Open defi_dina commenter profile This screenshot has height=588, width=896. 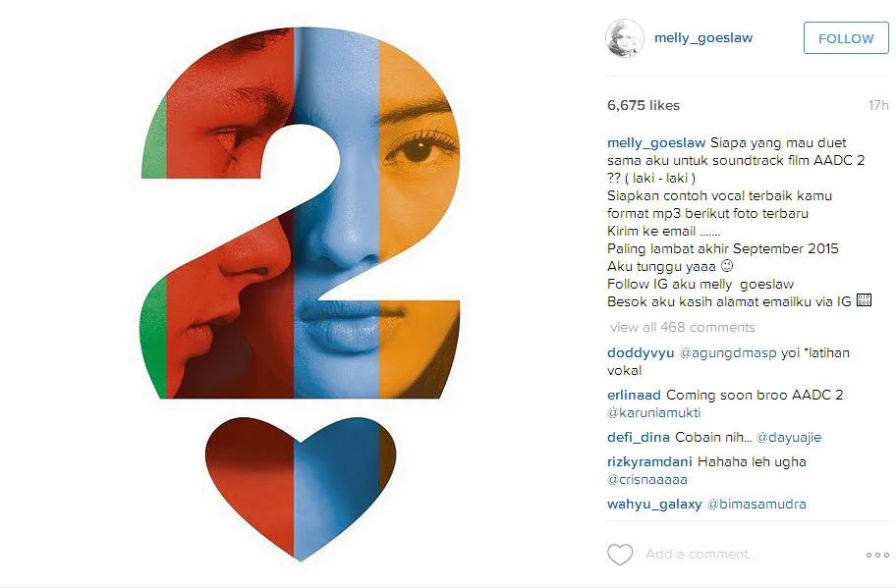point(639,437)
